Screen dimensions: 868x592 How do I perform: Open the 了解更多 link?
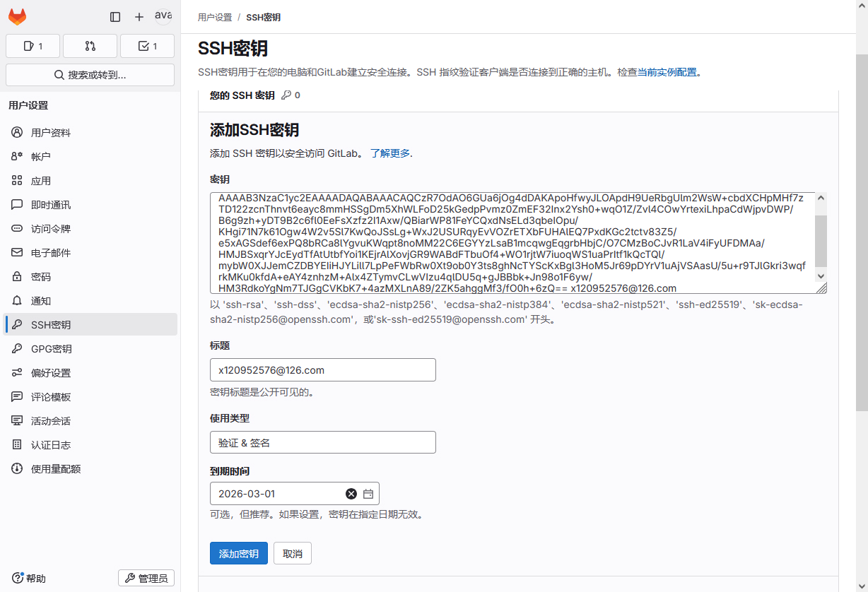point(390,153)
